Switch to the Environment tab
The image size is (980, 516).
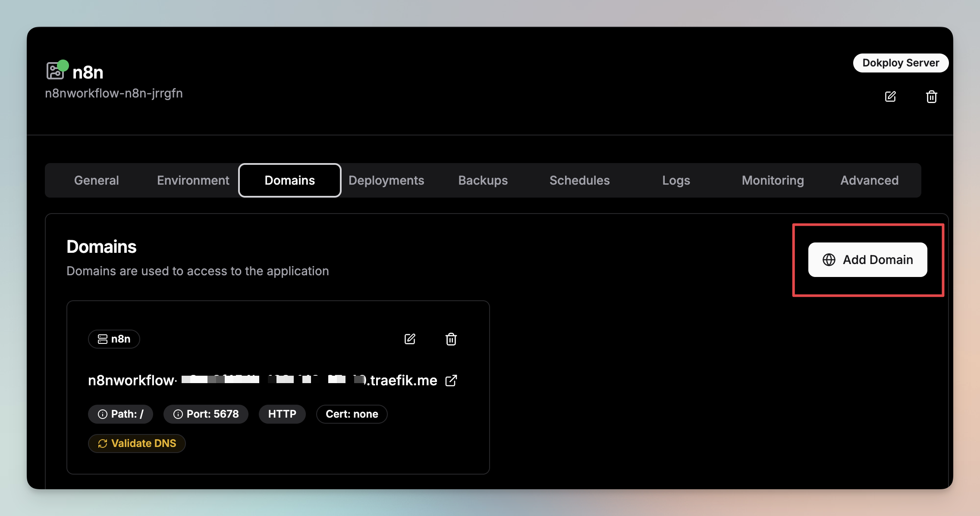[x=193, y=180]
